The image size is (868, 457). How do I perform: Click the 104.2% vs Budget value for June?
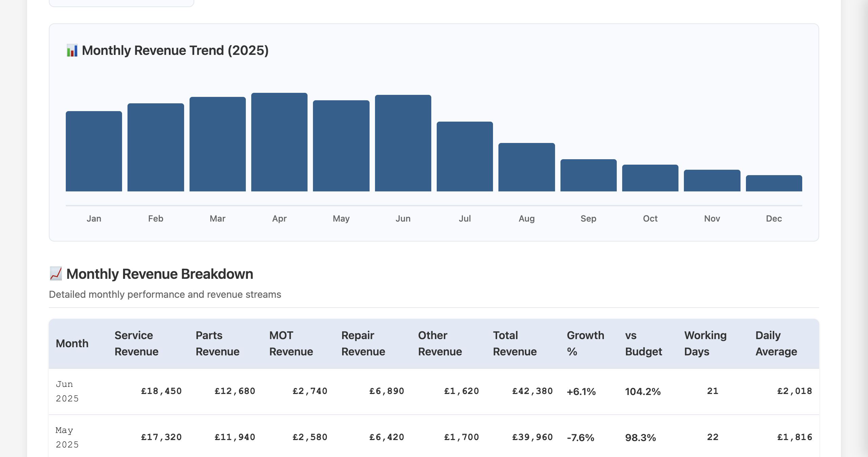643,391
